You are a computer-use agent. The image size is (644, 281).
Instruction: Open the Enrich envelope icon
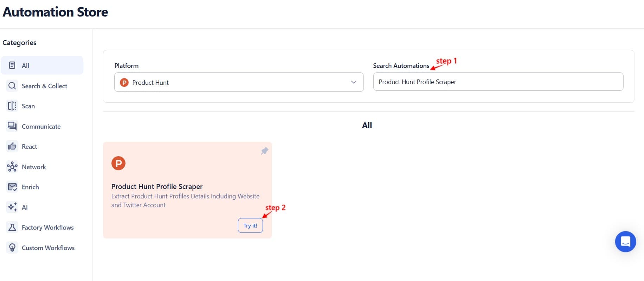12,187
